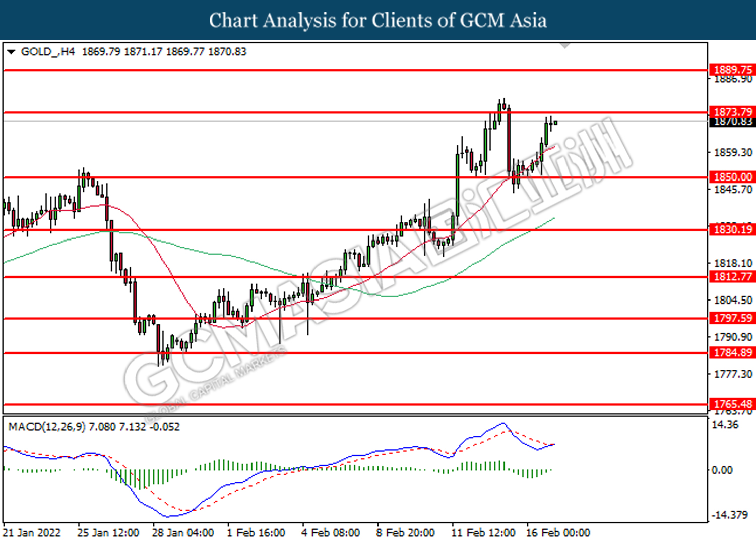Click the 1818.10 price axis value
Viewport: 756px width, 540px height.
(733, 263)
